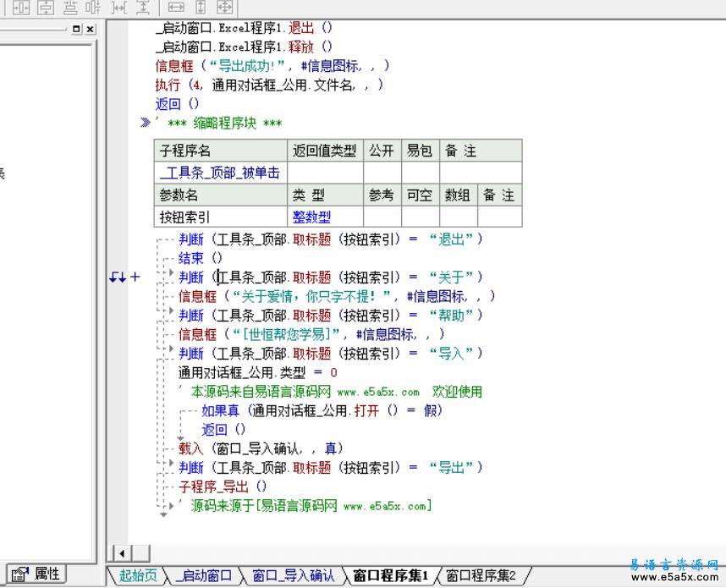The height and width of the screenshot is (588, 726).
Task: Expand the collapsed 缩略程序块 block
Action: tap(145, 122)
